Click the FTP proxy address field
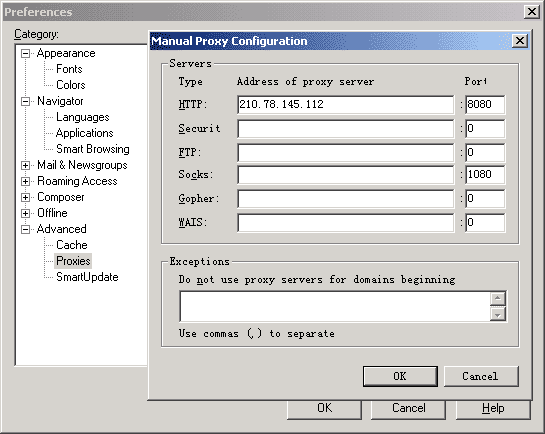This screenshot has height=434, width=545. (x=345, y=153)
